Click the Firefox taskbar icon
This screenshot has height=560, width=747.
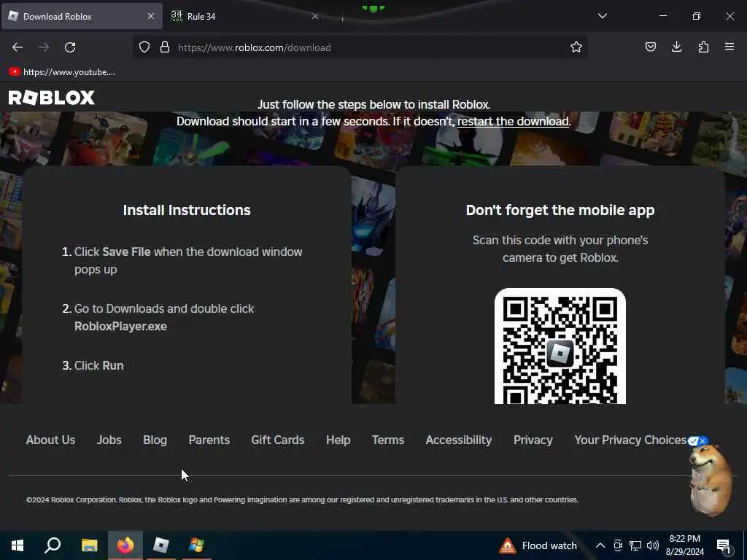click(125, 545)
